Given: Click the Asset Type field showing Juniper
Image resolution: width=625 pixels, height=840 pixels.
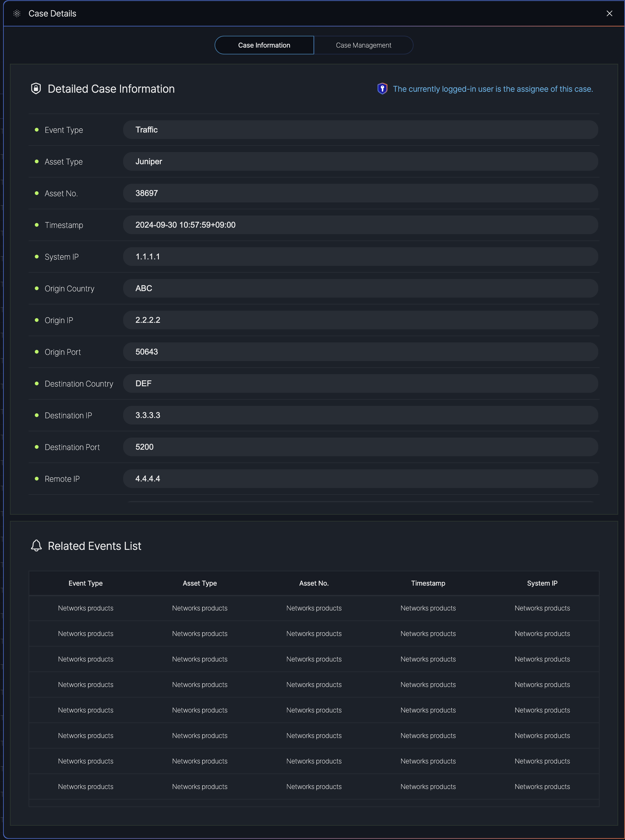Looking at the screenshot, I should pyautogui.click(x=360, y=162).
